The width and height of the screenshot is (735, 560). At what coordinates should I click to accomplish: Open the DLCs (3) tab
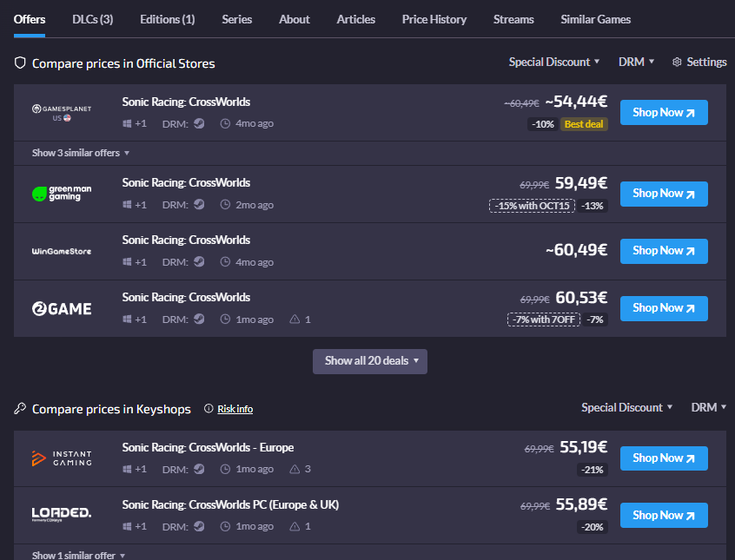point(92,19)
